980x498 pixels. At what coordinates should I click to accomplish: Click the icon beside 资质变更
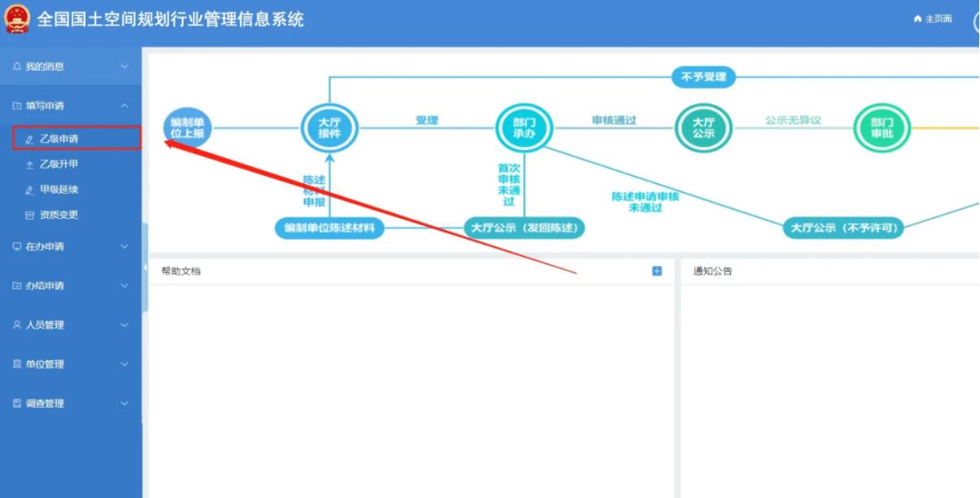30,215
